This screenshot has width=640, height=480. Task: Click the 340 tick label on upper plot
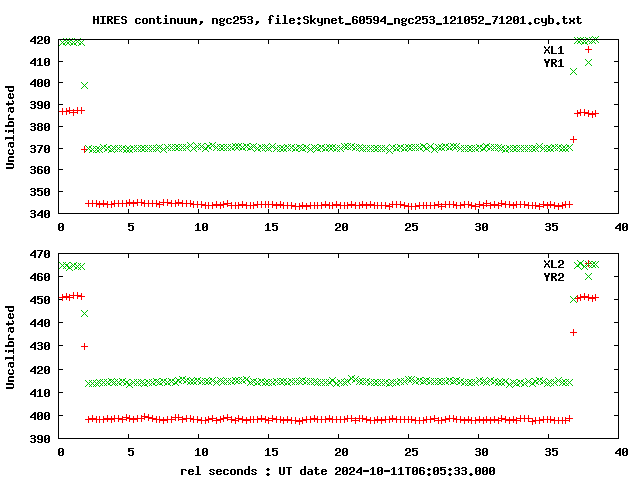point(40,213)
